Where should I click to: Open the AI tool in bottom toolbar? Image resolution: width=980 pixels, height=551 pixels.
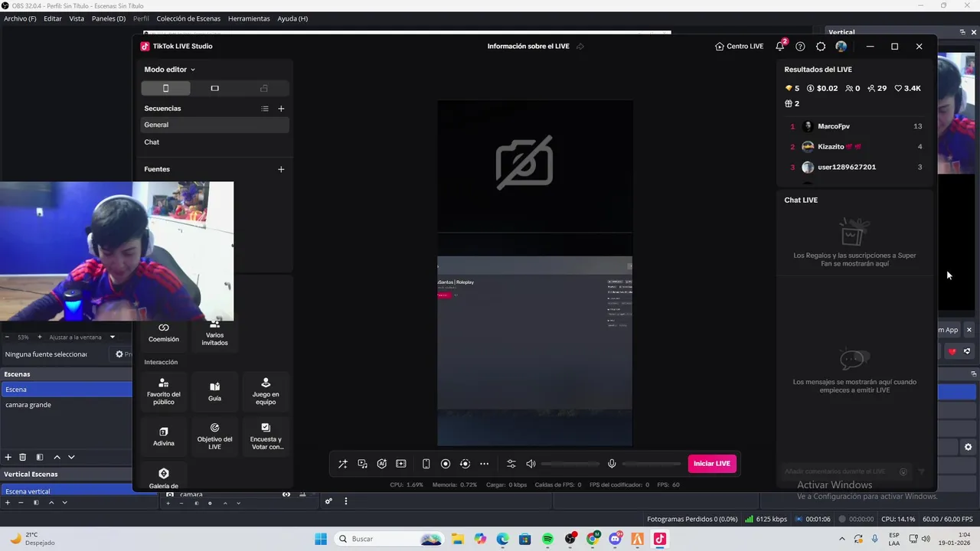pos(381,464)
